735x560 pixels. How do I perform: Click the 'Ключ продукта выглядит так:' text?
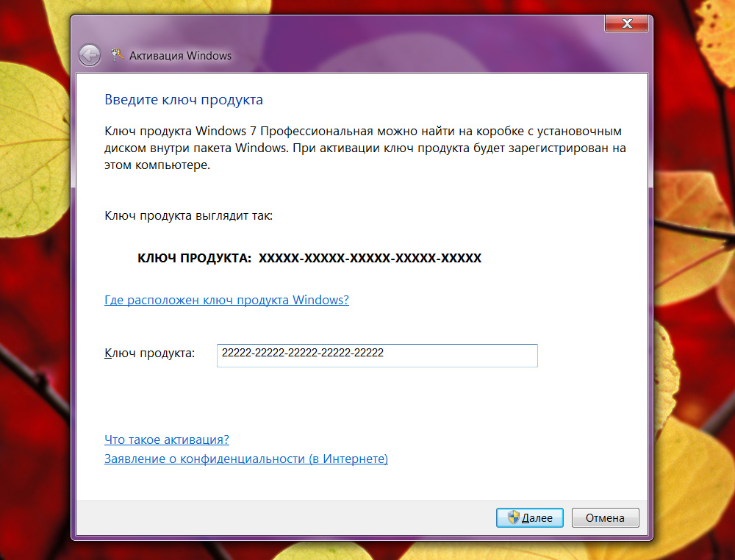(188, 216)
